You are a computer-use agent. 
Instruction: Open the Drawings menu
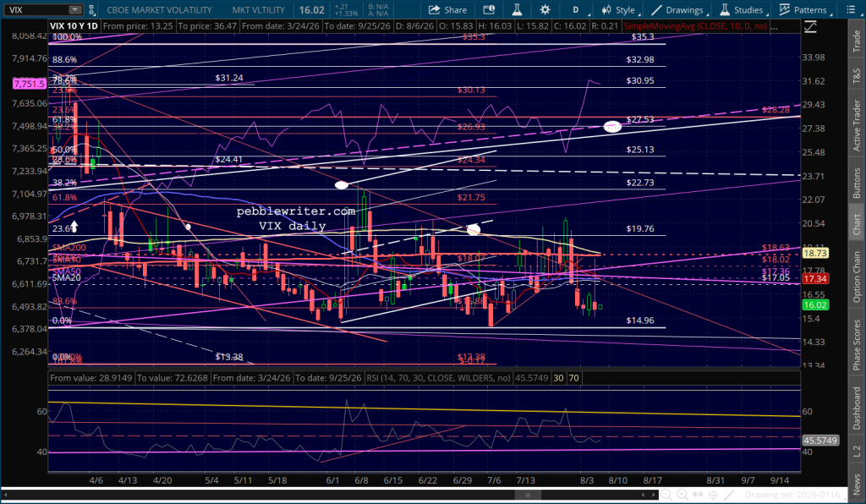[678, 10]
